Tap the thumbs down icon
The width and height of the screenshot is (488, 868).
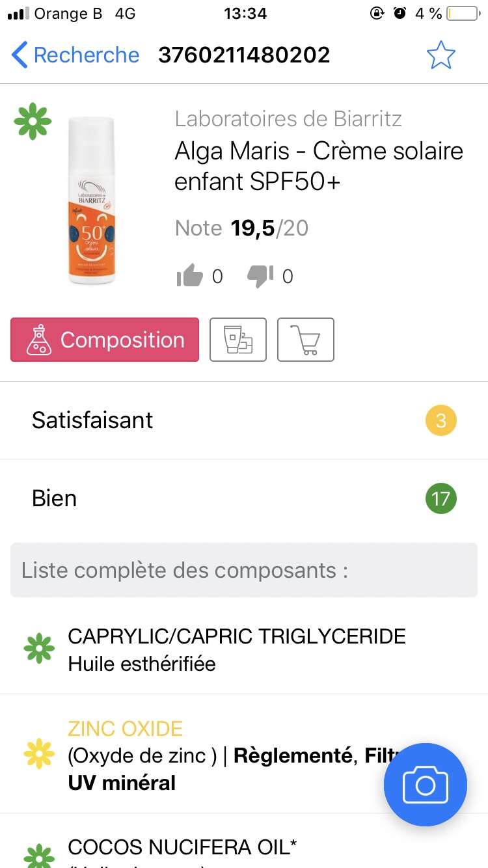[x=260, y=277]
